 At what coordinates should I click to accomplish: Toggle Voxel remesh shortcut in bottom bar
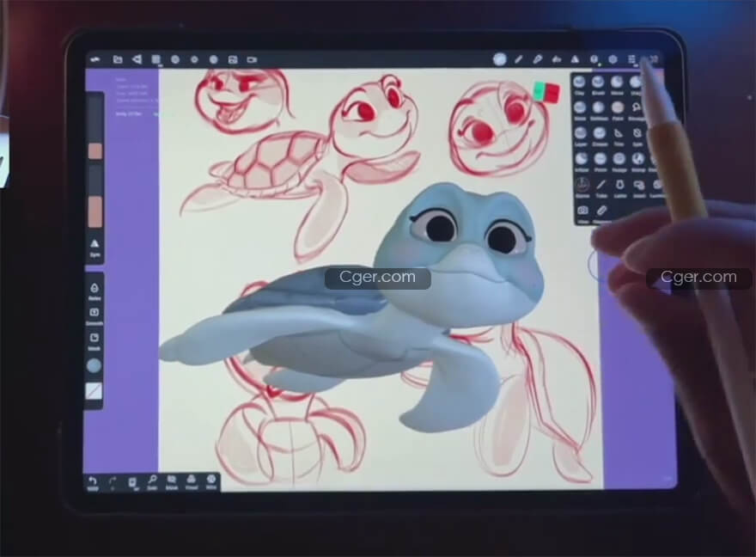tap(192, 481)
